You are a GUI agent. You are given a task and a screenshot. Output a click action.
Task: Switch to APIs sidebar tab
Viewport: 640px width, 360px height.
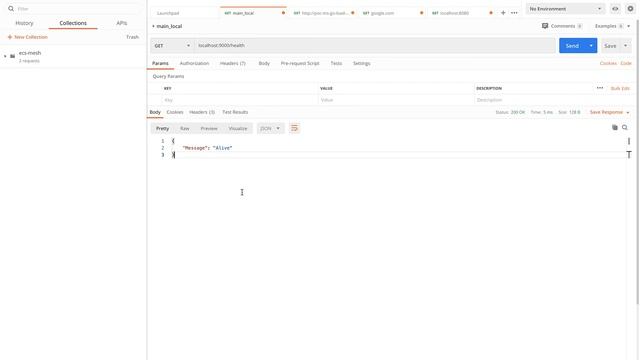coord(122,23)
